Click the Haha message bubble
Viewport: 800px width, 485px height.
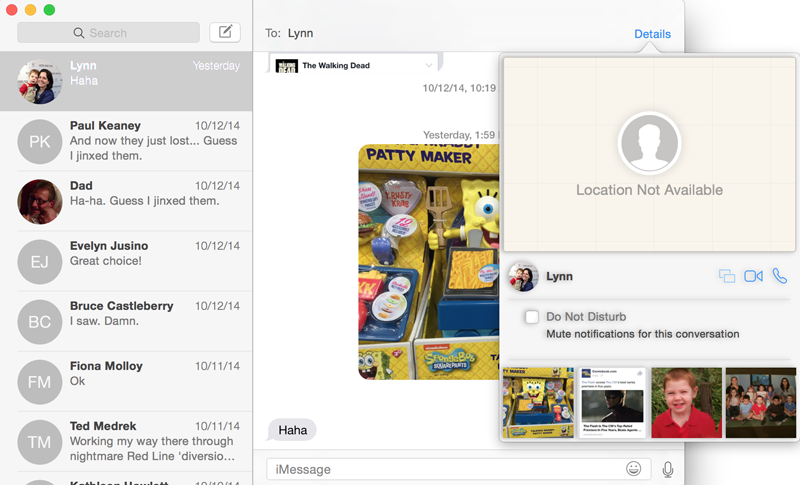pyautogui.click(x=292, y=430)
